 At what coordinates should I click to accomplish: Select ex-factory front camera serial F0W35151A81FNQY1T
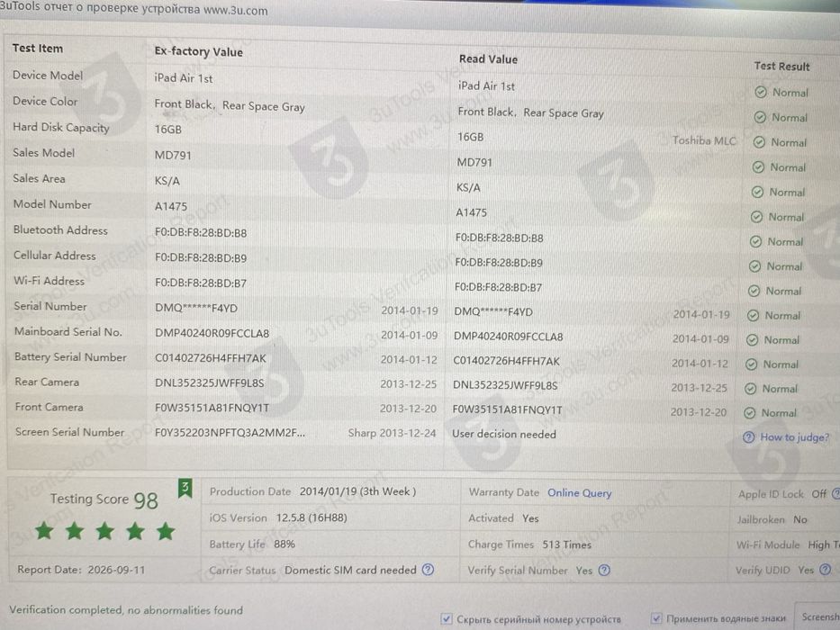pos(212,409)
